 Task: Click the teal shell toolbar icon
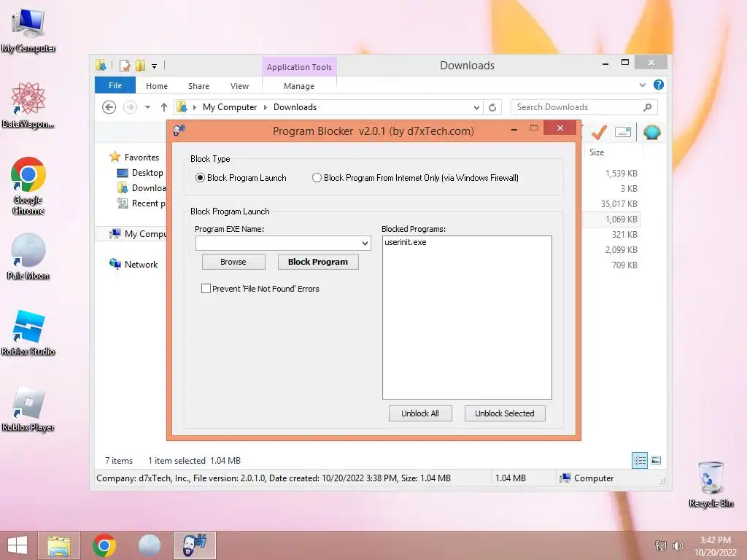pos(651,132)
